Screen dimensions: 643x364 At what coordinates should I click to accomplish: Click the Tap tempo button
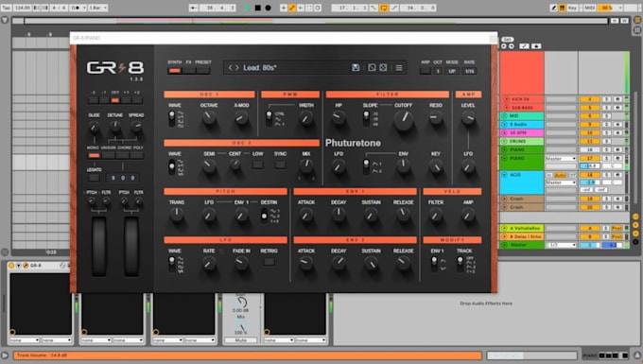(7, 8)
